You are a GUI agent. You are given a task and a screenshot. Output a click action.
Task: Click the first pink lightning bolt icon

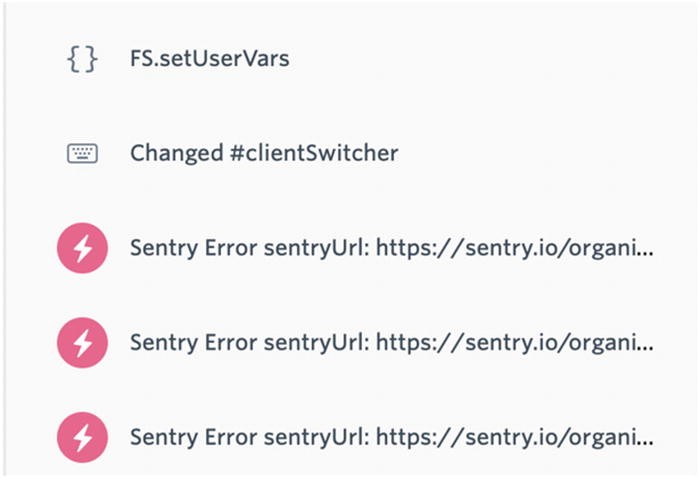coord(82,248)
